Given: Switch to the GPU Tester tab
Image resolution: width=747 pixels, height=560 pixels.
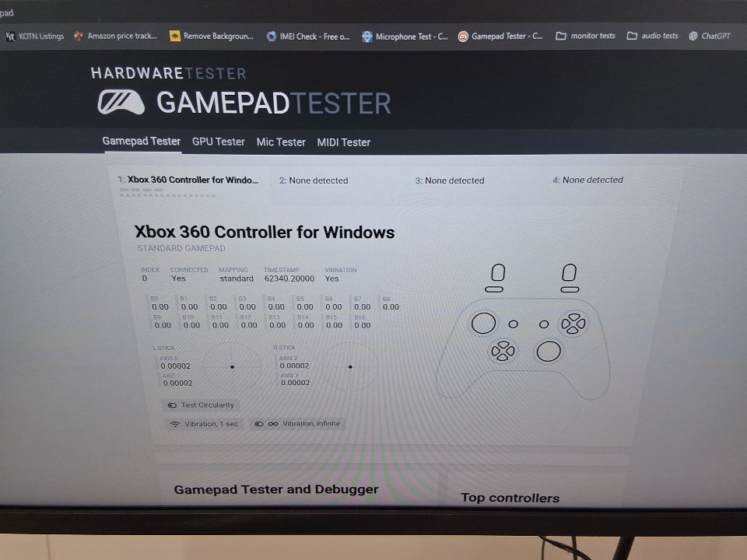Looking at the screenshot, I should coord(218,142).
